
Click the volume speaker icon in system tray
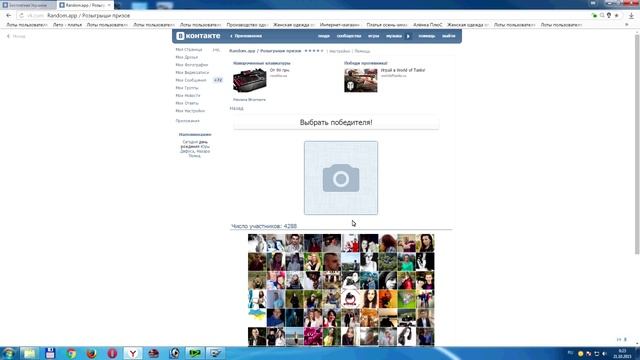pos(604,353)
